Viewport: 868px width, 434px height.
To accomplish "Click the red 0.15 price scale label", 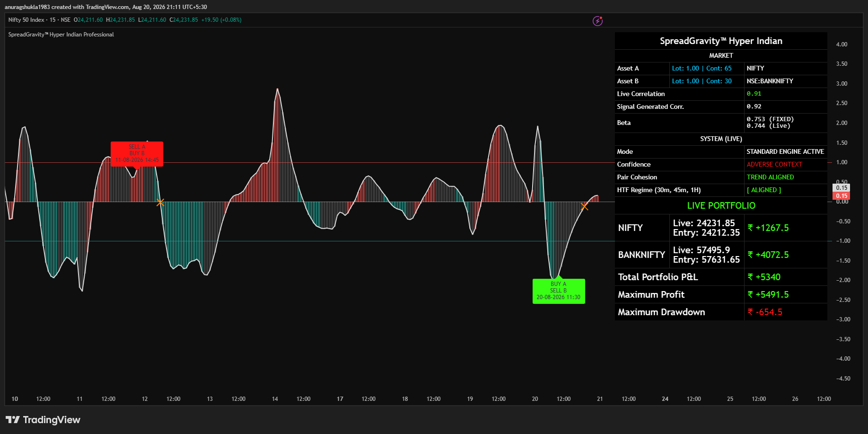I will click(x=842, y=196).
